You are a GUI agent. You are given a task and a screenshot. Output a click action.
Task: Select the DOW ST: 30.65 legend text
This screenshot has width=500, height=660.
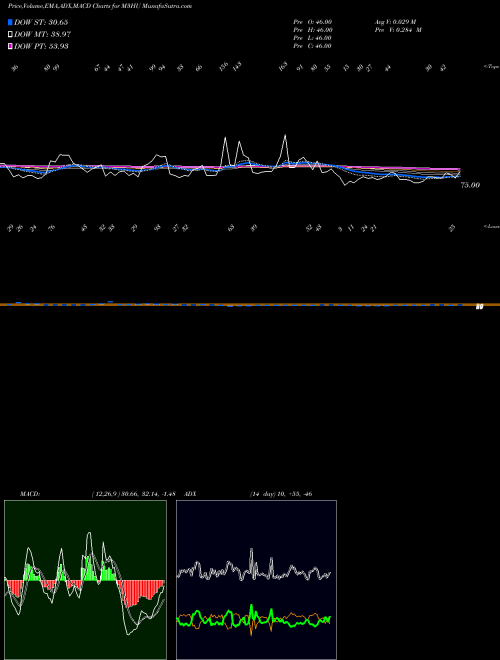pos(41,22)
